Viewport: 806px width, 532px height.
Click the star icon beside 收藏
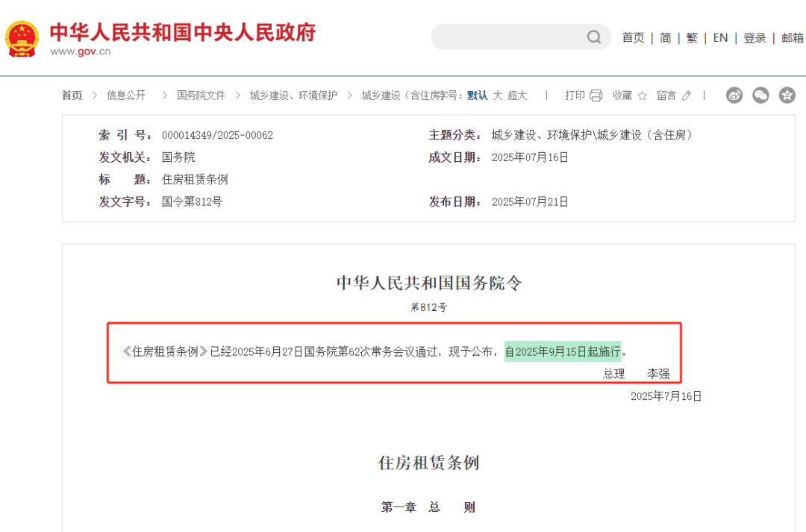[643, 96]
